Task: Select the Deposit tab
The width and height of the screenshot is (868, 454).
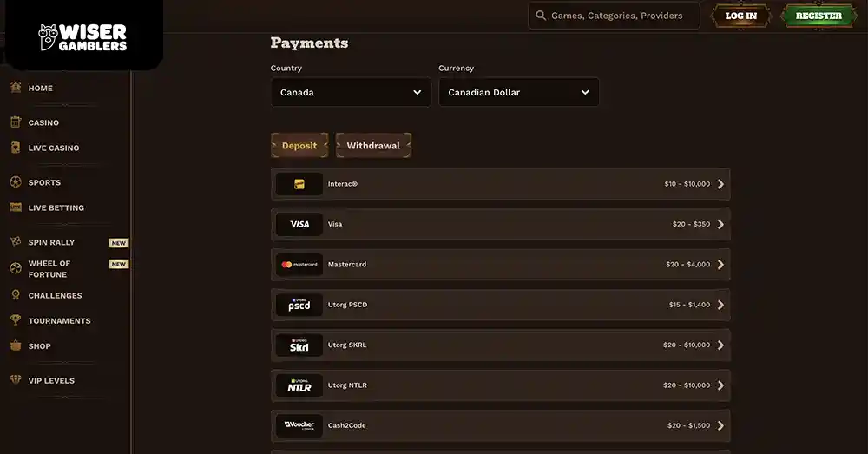Action: click(x=299, y=146)
